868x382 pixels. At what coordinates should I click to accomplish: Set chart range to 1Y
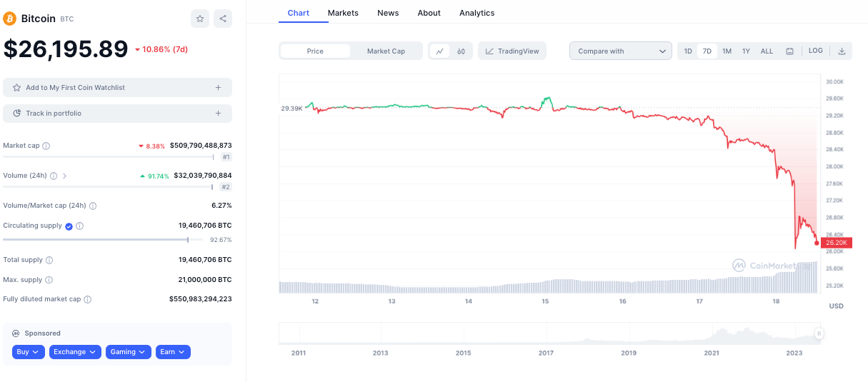pyautogui.click(x=746, y=51)
